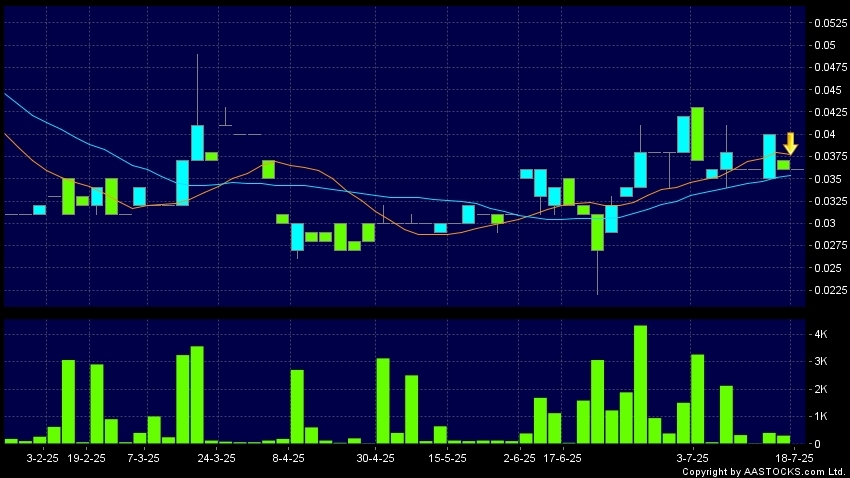The width and height of the screenshot is (850, 478).
Task: Click the 1K volume axis label
Action: tap(821, 416)
